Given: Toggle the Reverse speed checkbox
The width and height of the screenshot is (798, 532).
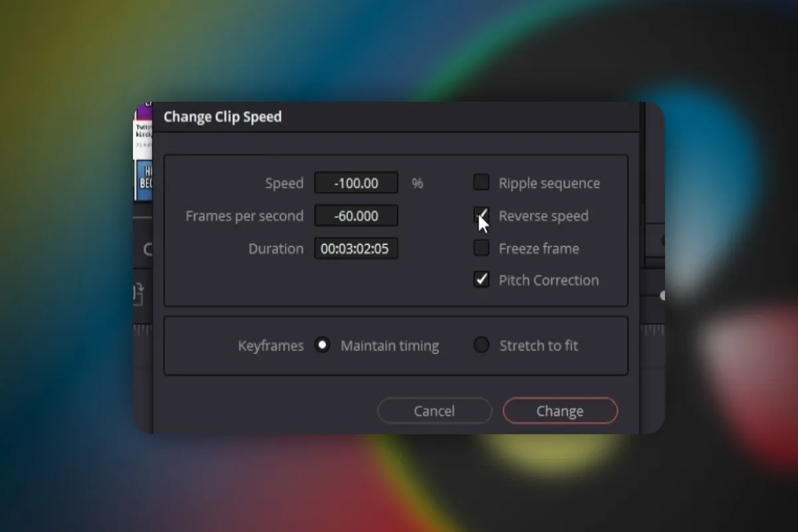Looking at the screenshot, I should pos(481,215).
